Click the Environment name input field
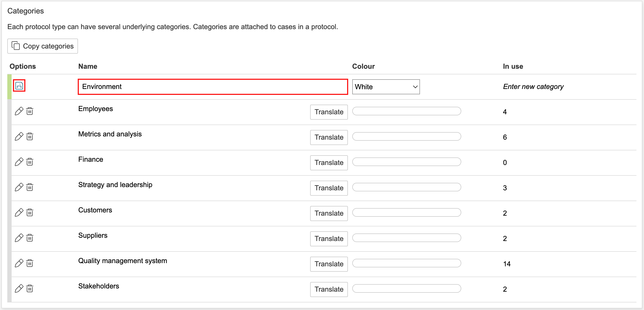The height and width of the screenshot is (310, 644). pyautogui.click(x=213, y=87)
